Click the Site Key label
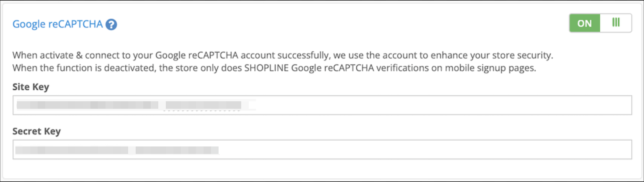644x182 pixels. click(x=31, y=87)
